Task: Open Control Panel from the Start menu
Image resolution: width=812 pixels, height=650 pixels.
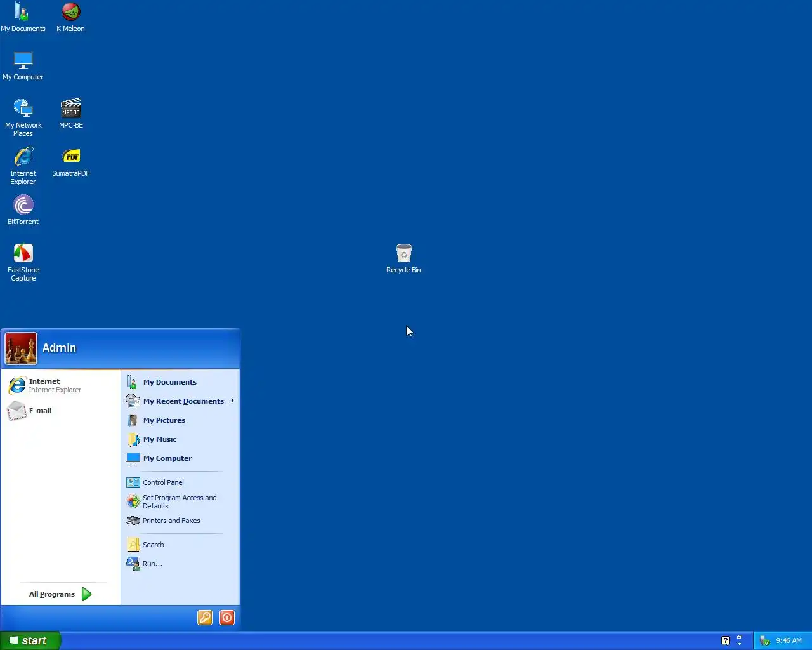Action: [180, 482]
